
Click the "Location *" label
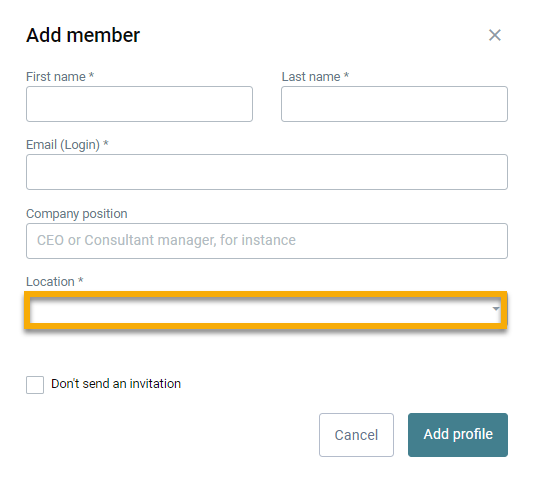54,282
